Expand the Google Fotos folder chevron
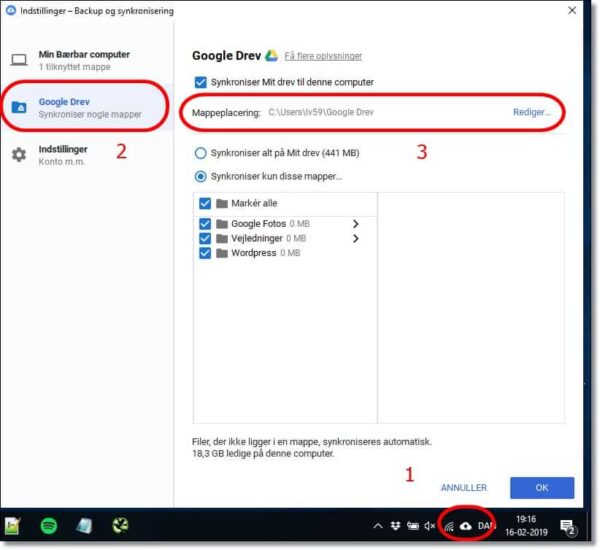The image size is (600, 550). [x=355, y=224]
